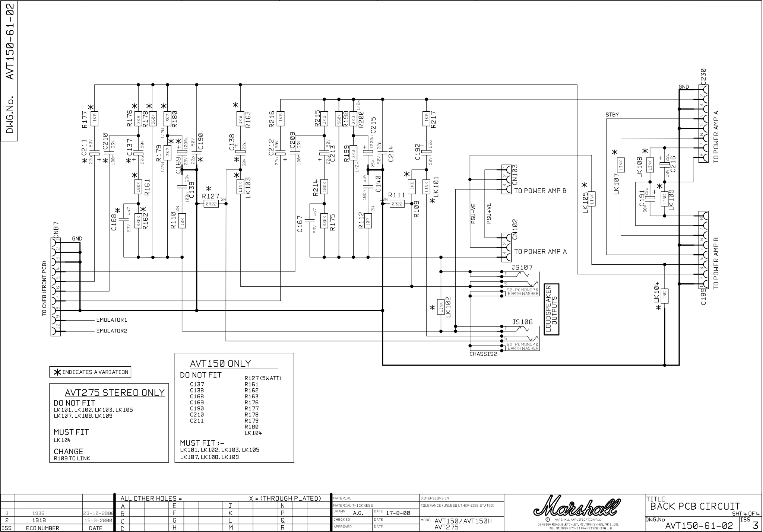
Task: Select the R109 1K8 resistor
Action: coord(412,187)
